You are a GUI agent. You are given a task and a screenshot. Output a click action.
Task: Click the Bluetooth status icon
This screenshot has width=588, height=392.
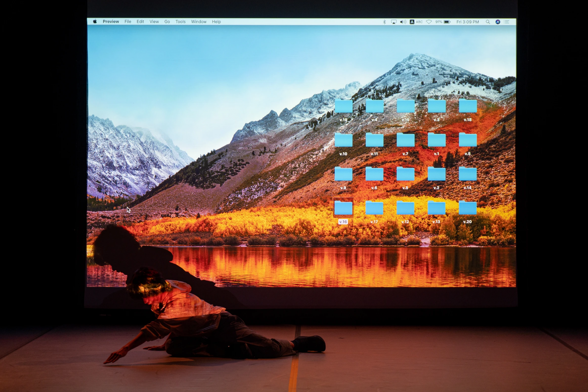pyautogui.click(x=384, y=22)
